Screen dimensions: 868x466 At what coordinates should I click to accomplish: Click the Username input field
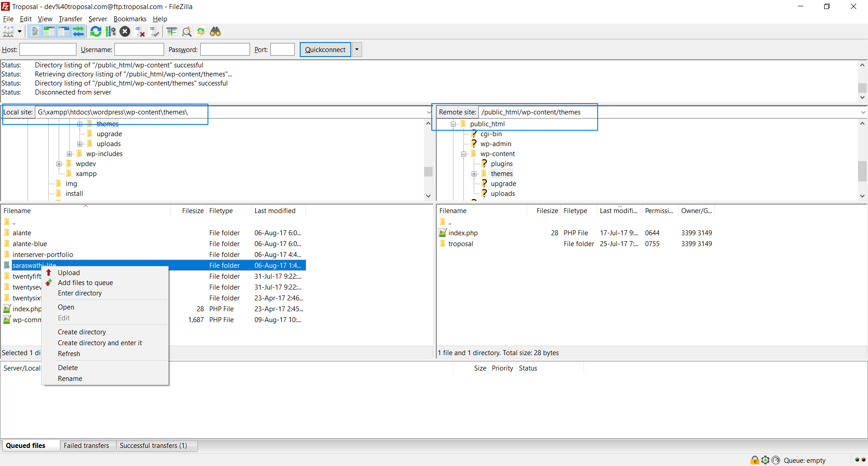tap(139, 49)
